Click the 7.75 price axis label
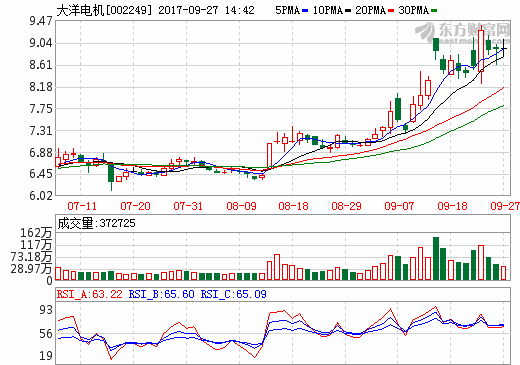The height and width of the screenshot is (365, 520). pos(41,109)
